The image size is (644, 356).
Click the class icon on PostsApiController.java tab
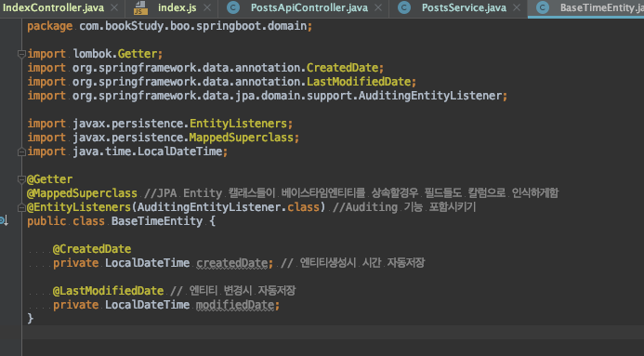233,7
